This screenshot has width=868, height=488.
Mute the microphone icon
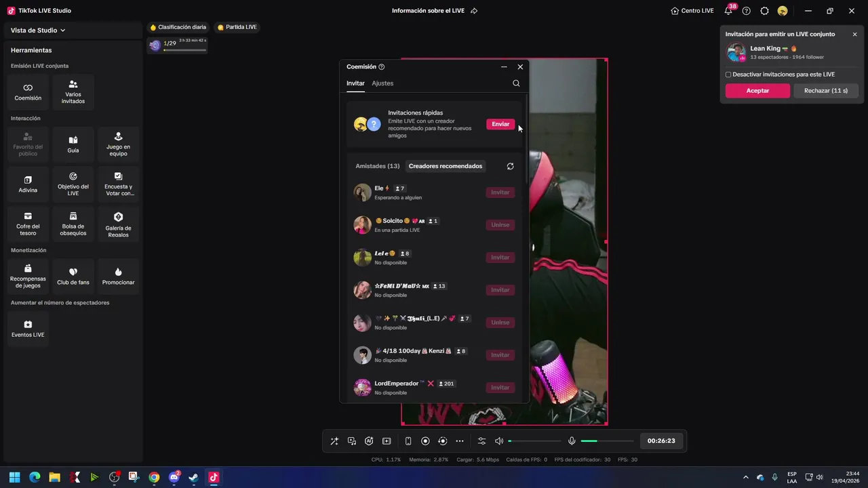coord(572,441)
